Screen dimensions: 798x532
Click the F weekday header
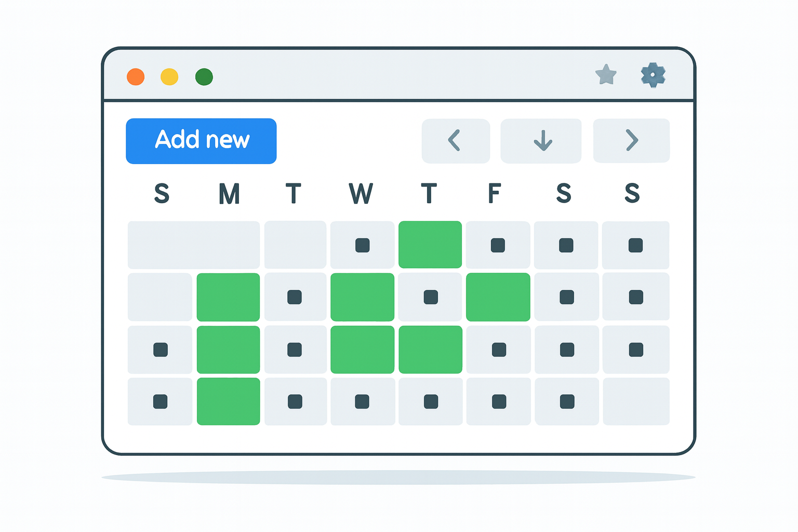[494, 194]
